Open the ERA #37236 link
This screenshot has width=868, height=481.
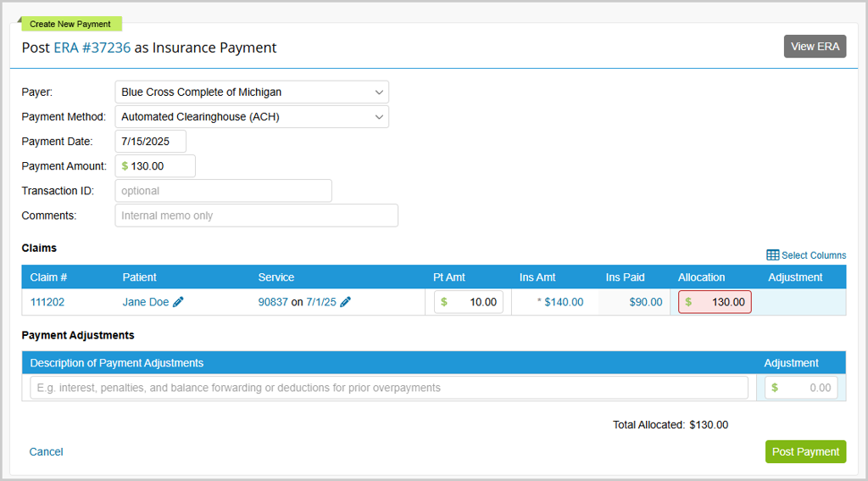point(92,48)
